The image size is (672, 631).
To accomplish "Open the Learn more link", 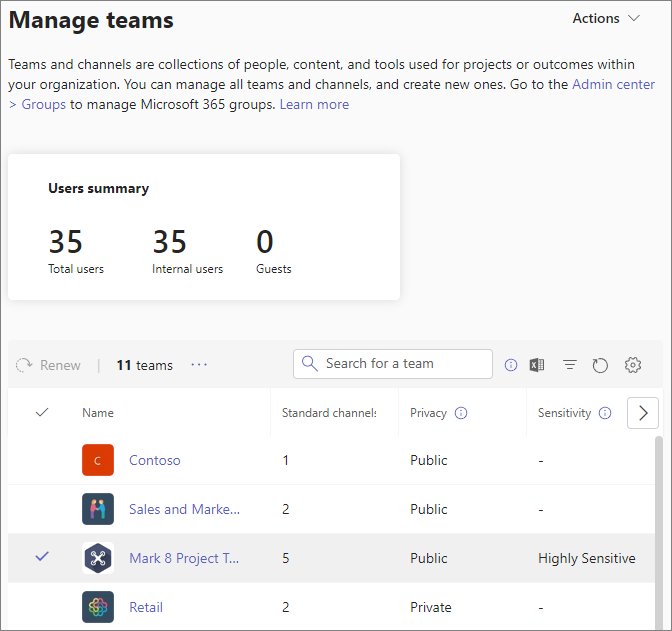I will click(314, 104).
